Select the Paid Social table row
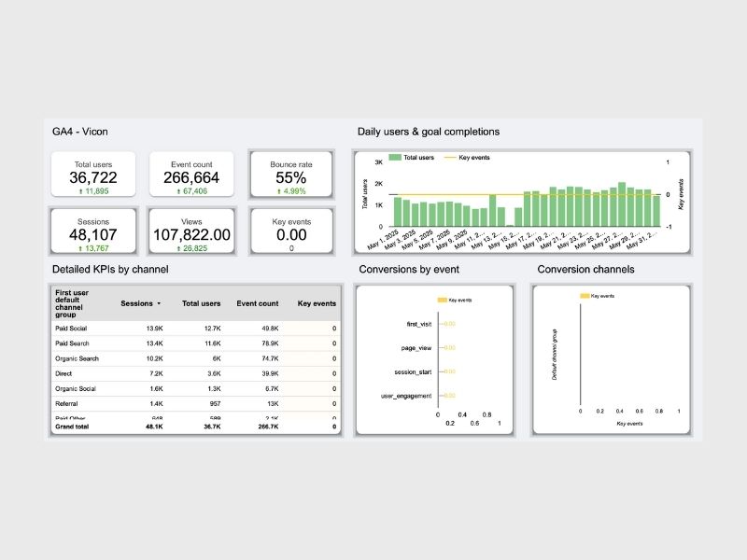747x560 pixels. pyautogui.click(x=196, y=329)
